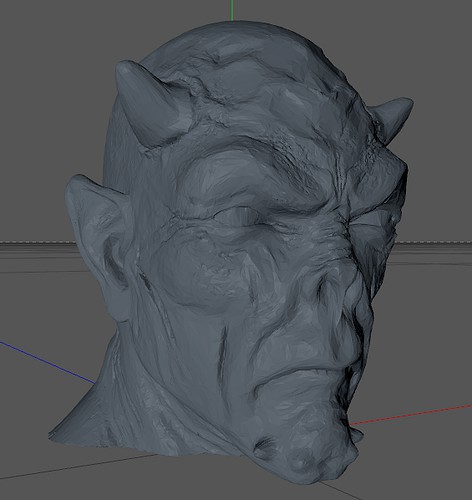472x500 pixels.
Task: Click the pointed ear of the model
Action: [x=98, y=247]
